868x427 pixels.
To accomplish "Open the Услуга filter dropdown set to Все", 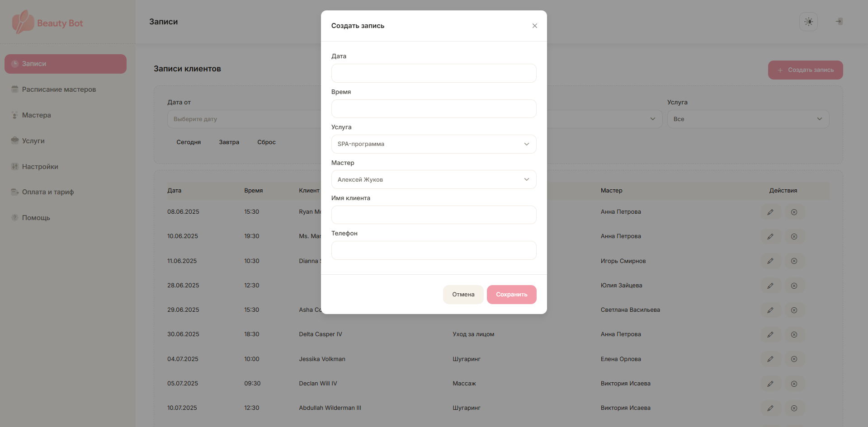I will pos(748,119).
